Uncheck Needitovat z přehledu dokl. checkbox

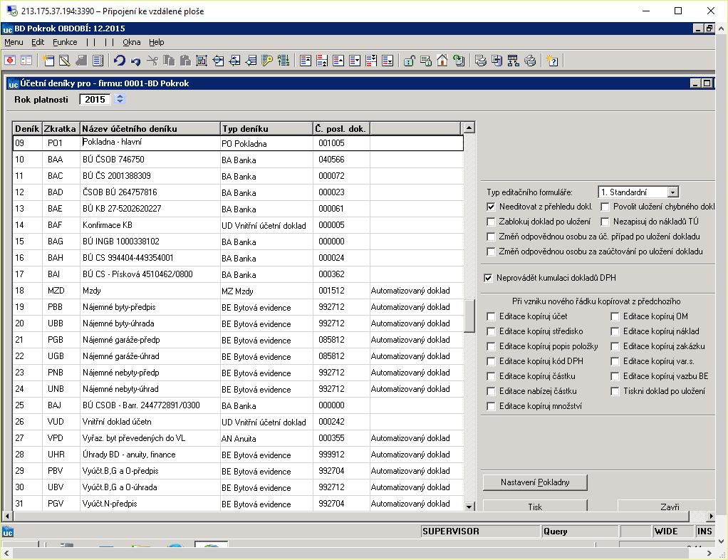(492, 207)
